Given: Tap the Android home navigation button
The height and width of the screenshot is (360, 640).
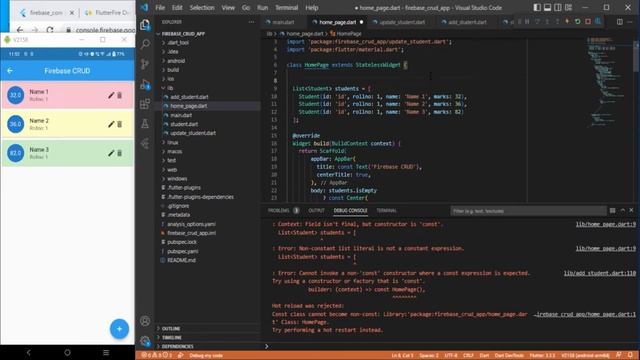Looking at the screenshot, I should pyautogui.click(x=67, y=352).
